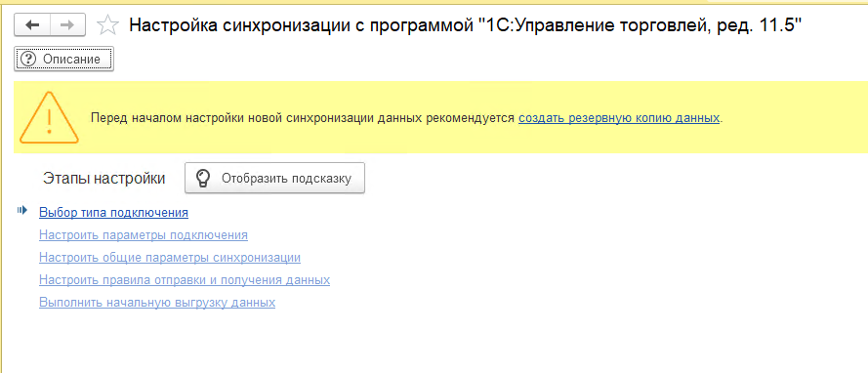Show hints via Отобразить подсказку button
Image resolution: width=868 pixels, height=373 pixels.
click(x=274, y=178)
